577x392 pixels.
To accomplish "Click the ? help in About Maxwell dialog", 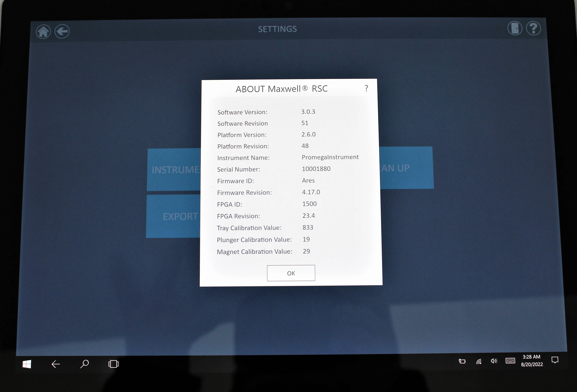I will pyautogui.click(x=366, y=88).
